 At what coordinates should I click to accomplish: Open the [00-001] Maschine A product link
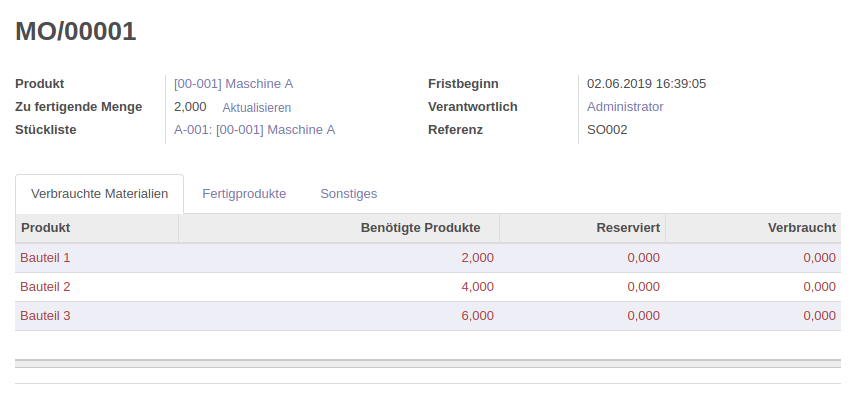tap(233, 84)
